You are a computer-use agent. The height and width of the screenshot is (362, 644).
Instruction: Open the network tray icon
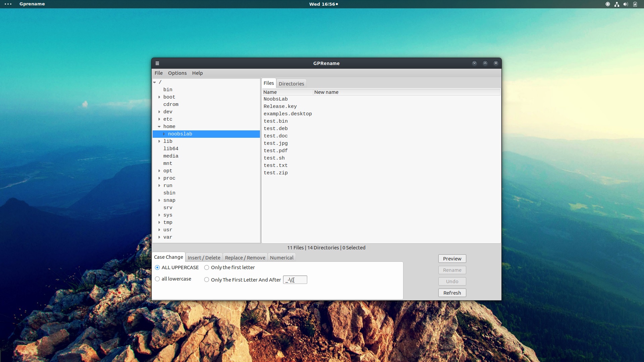616,4
